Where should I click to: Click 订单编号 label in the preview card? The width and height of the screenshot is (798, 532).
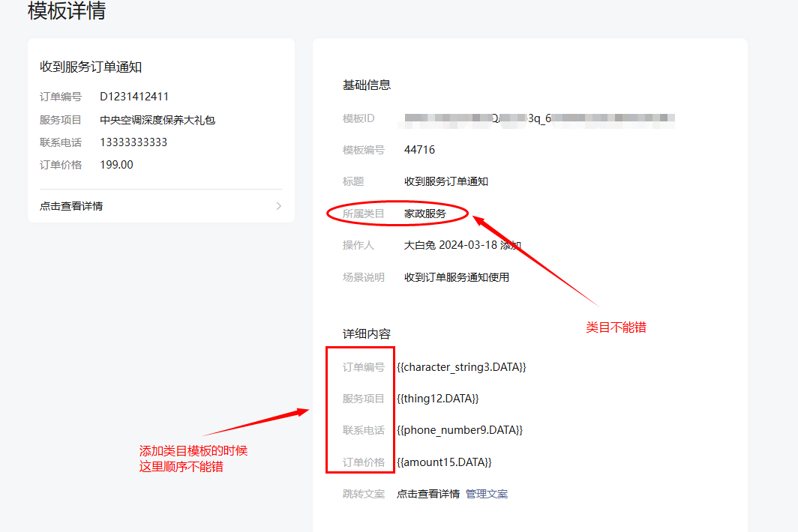click(61, 97)
